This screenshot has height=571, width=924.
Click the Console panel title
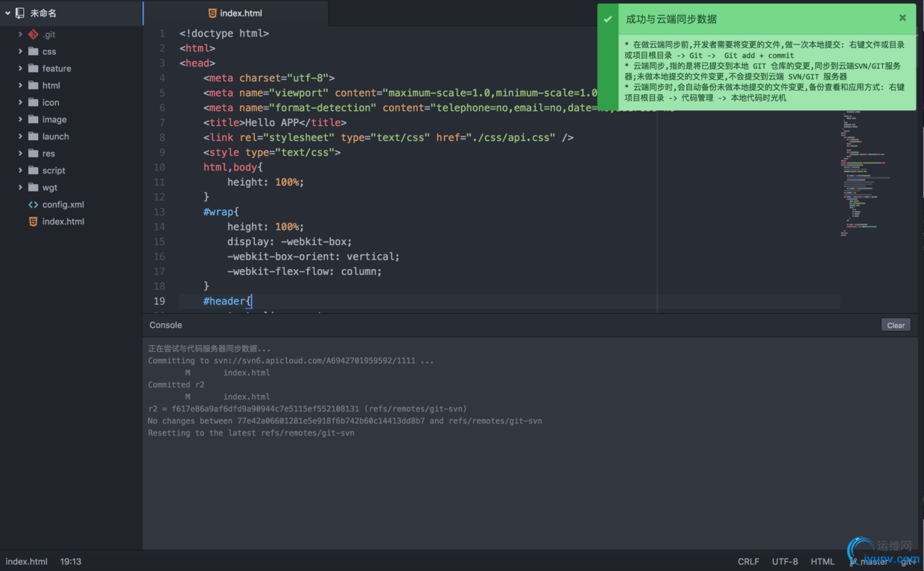(x=165, y=325)
